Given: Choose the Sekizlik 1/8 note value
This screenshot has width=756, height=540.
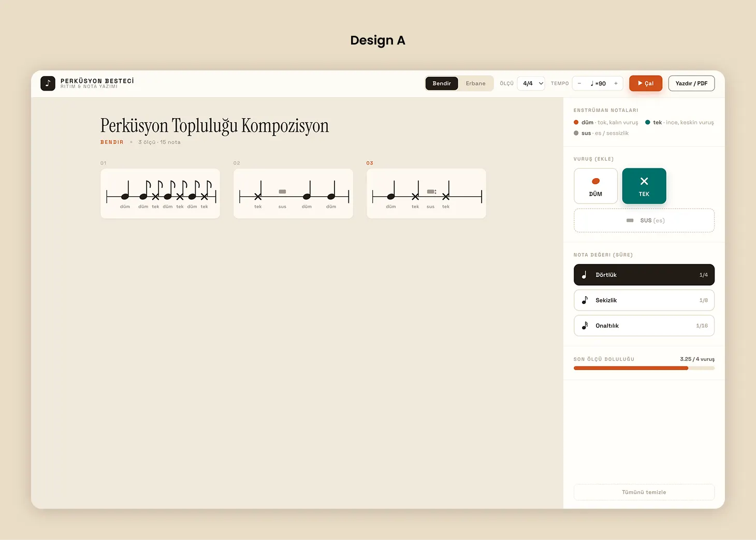Looking at the screenshot, I should 644,300.
